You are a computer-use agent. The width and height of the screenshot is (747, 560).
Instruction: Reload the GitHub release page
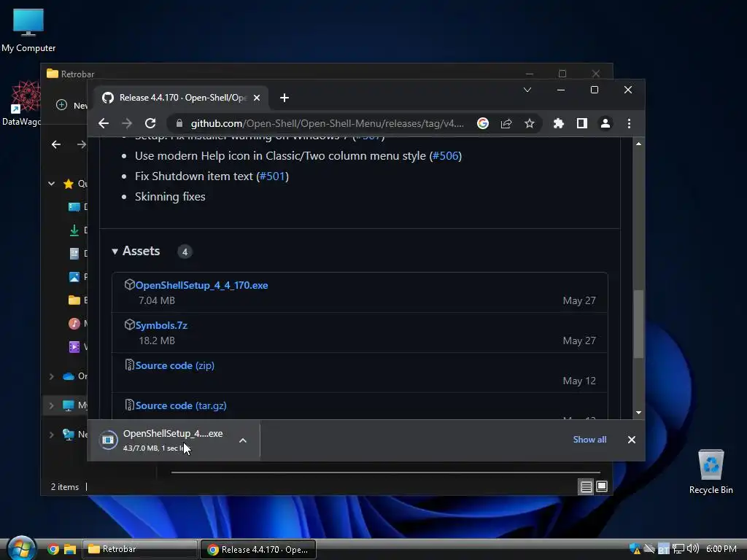pos(150,123)
